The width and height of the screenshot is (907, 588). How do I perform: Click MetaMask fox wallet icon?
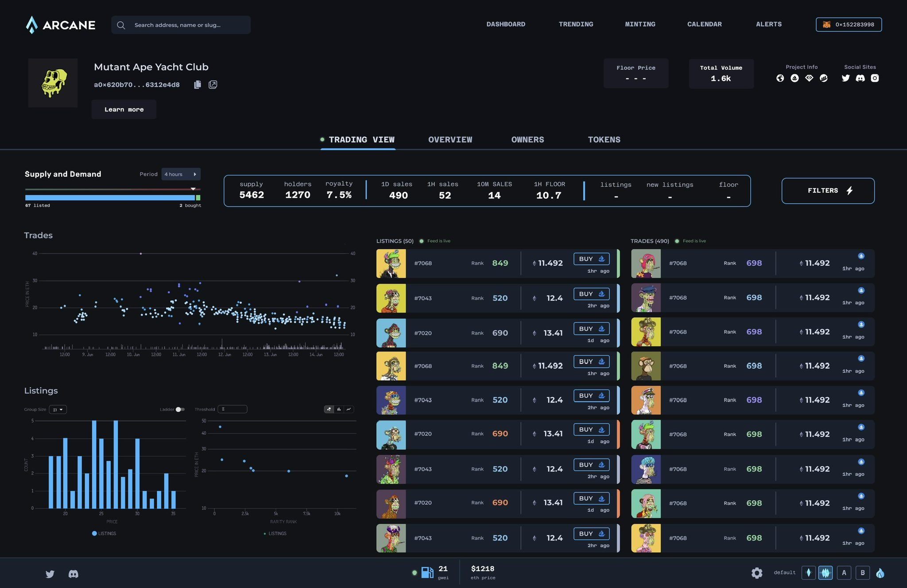[x=826, y=24]
